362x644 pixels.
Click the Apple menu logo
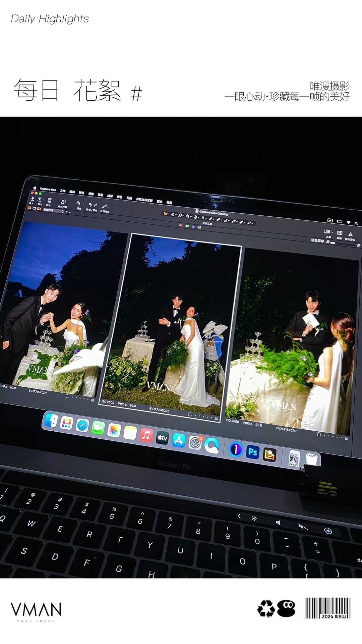tap(35, 188)
